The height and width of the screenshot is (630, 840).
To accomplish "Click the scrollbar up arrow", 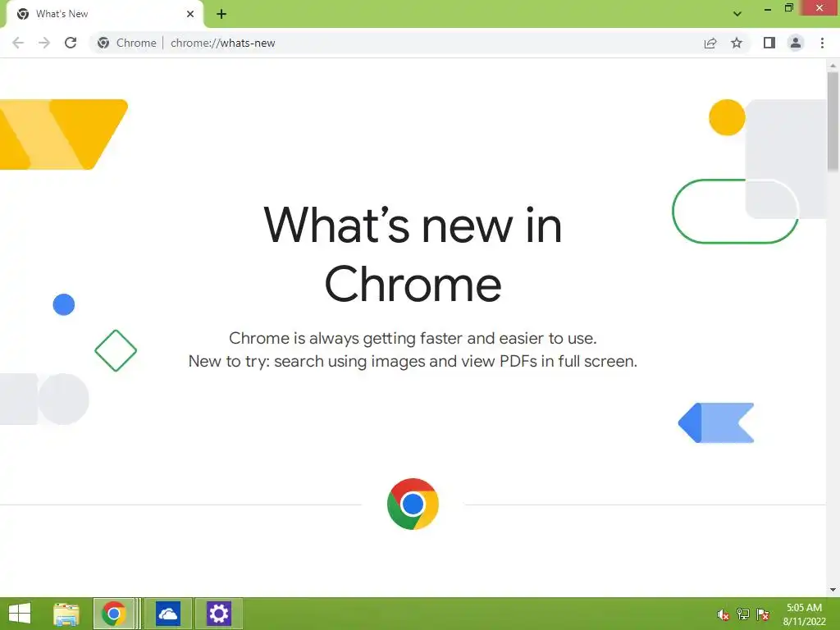I will click(x=833, y=66).
